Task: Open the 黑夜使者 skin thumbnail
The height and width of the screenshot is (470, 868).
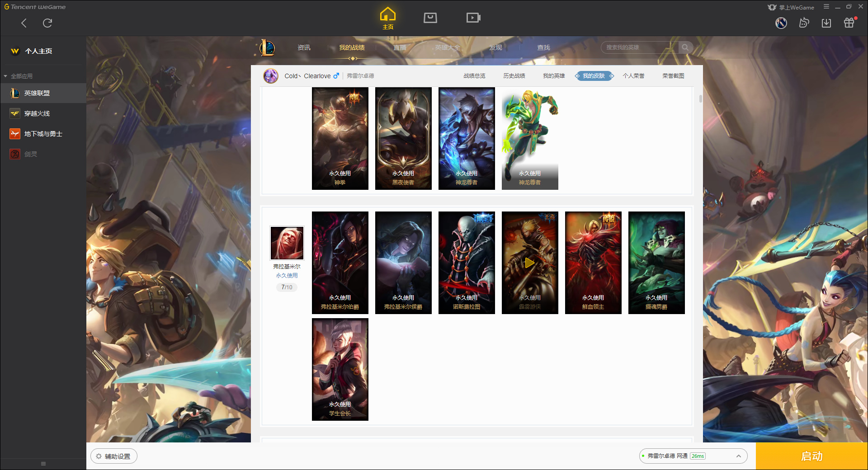Action: coord(403,138)
